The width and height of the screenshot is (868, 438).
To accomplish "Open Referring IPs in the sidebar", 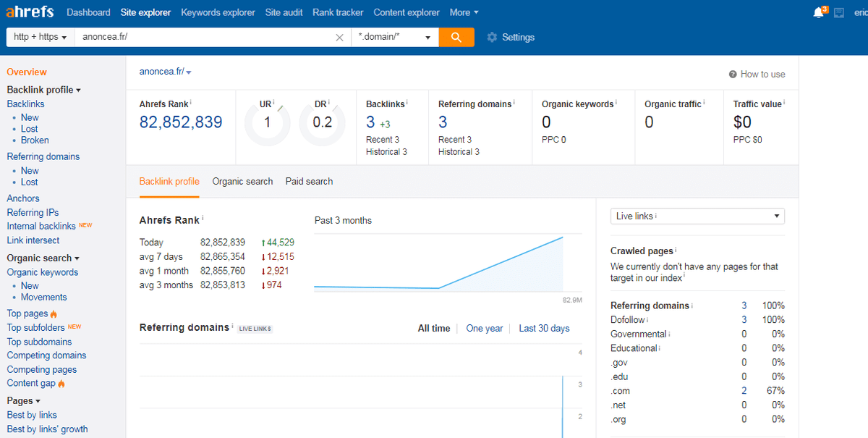I will coord(33,213).
